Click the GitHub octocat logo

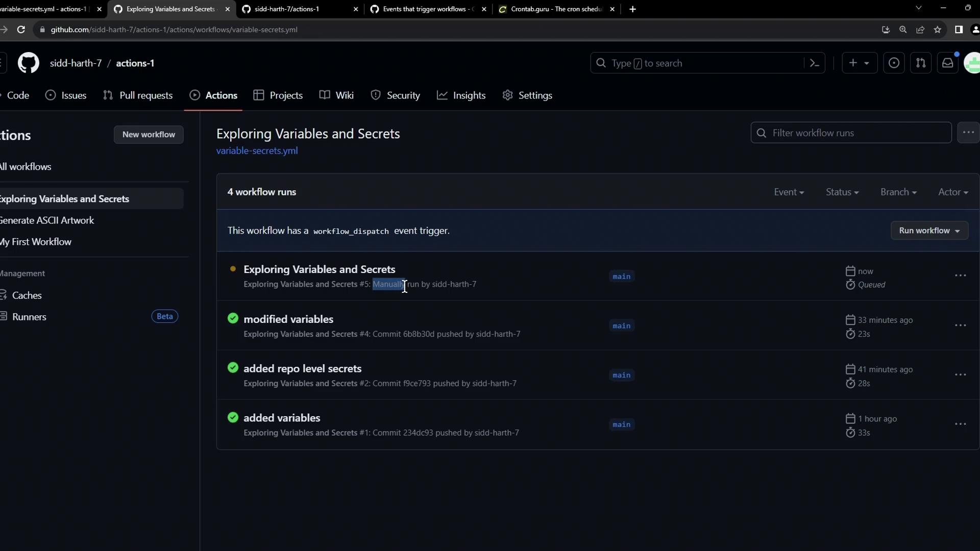pyautogui.click(x=29, y=63)
